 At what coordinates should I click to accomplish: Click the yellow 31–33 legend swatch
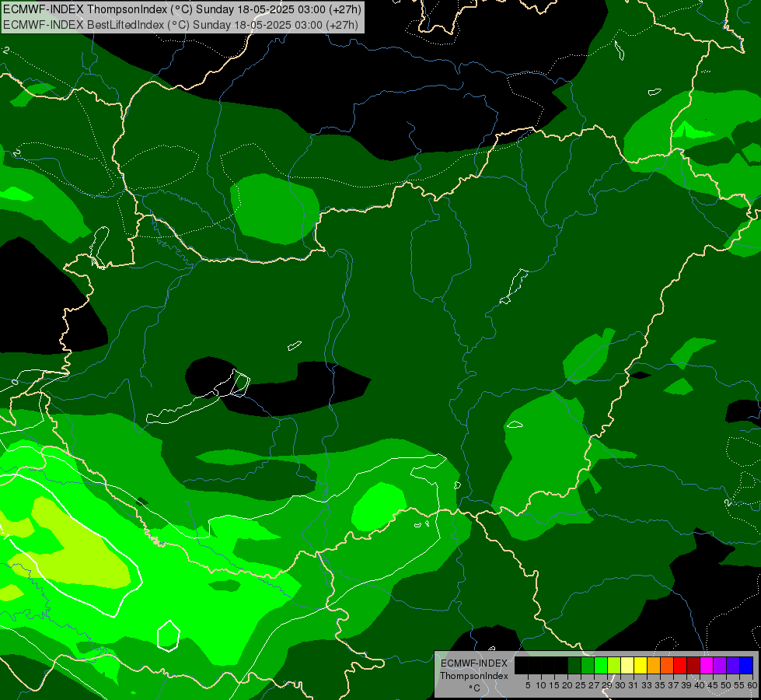coord(641,665)
